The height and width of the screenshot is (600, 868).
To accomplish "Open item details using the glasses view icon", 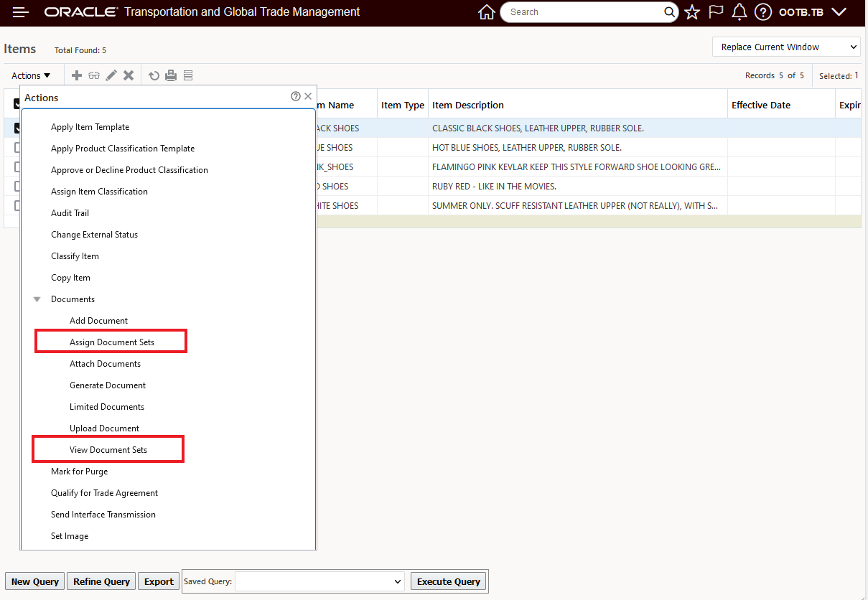I will [94, 75].
